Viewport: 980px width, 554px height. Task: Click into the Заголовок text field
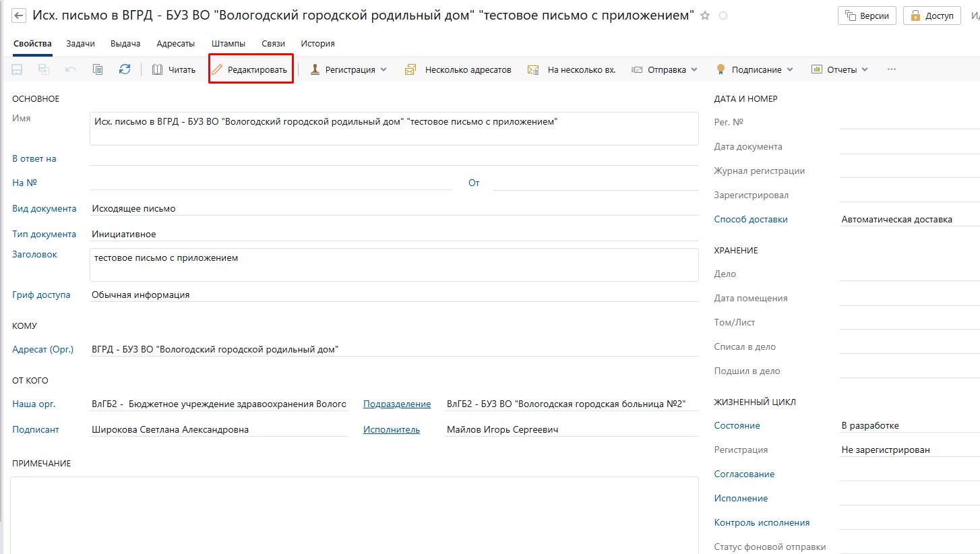(394, 264)
